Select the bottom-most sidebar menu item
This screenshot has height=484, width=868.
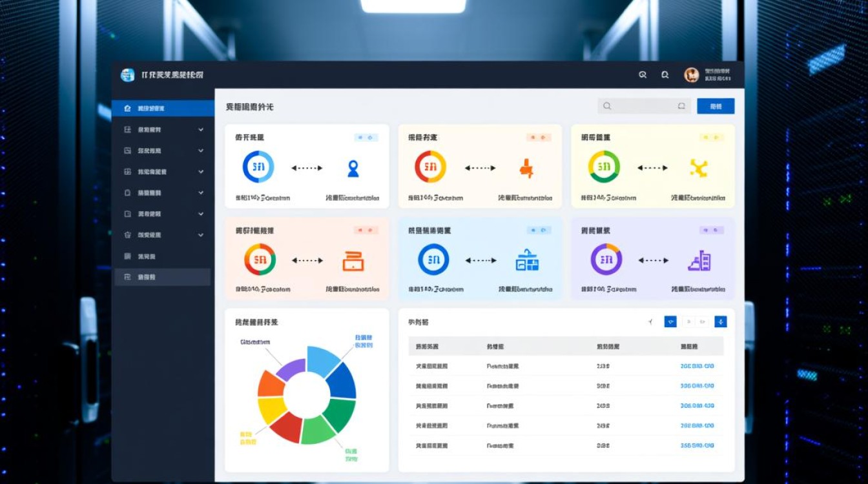pos(163,277)
